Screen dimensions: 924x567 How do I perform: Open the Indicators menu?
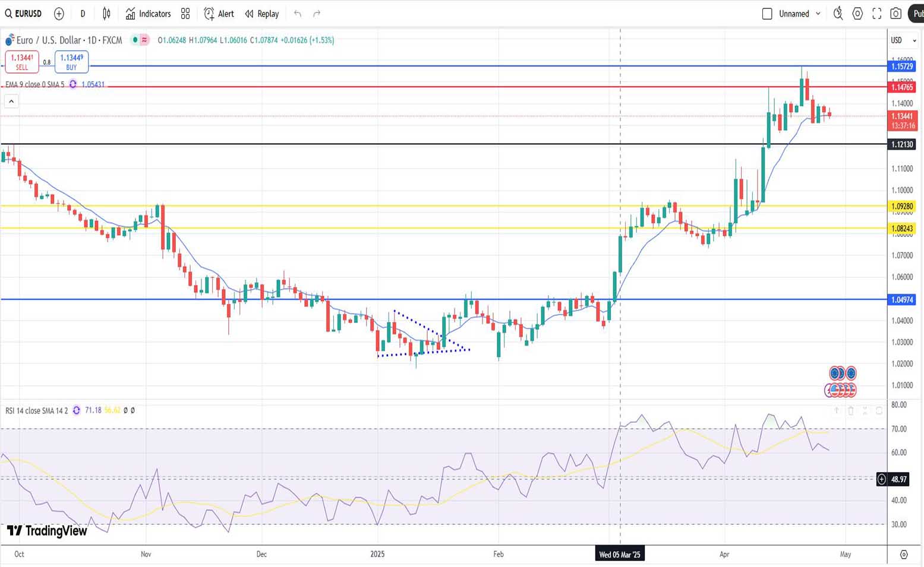click(x=148, y=14)
